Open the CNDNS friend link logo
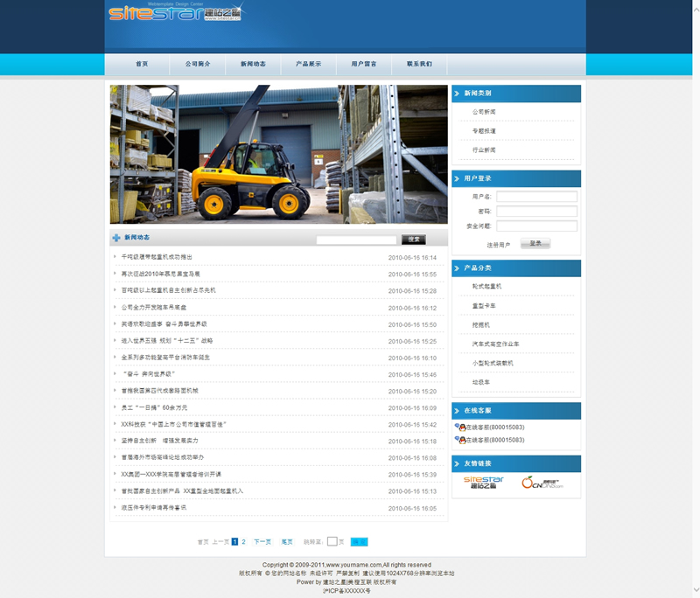Screen dimensions: 700x598 (x=541, y=483)
